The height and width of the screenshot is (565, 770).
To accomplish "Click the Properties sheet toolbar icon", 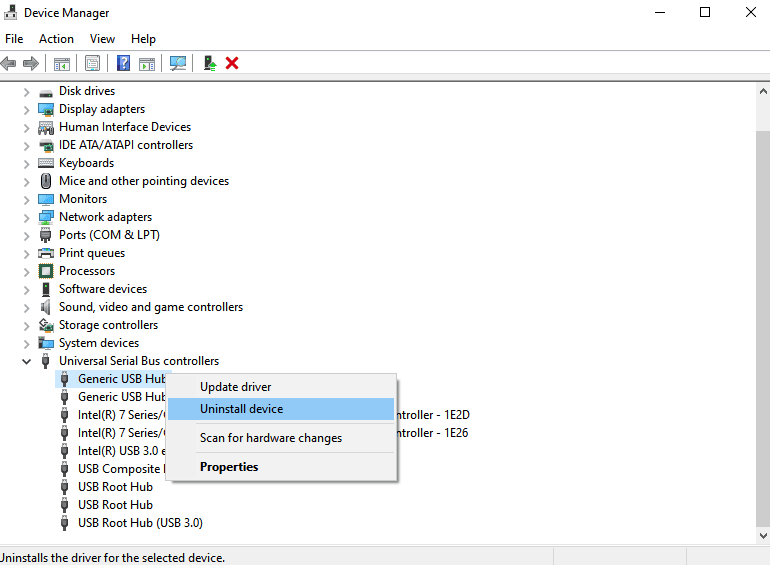I will point(92,63).
